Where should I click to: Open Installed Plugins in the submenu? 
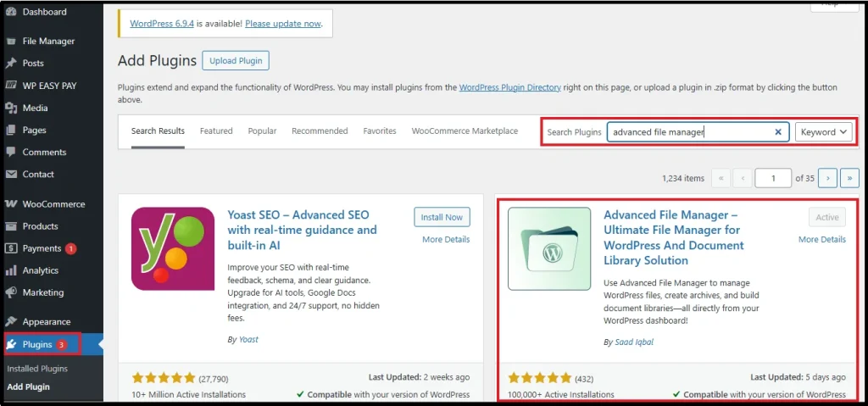tap(37, 369)
